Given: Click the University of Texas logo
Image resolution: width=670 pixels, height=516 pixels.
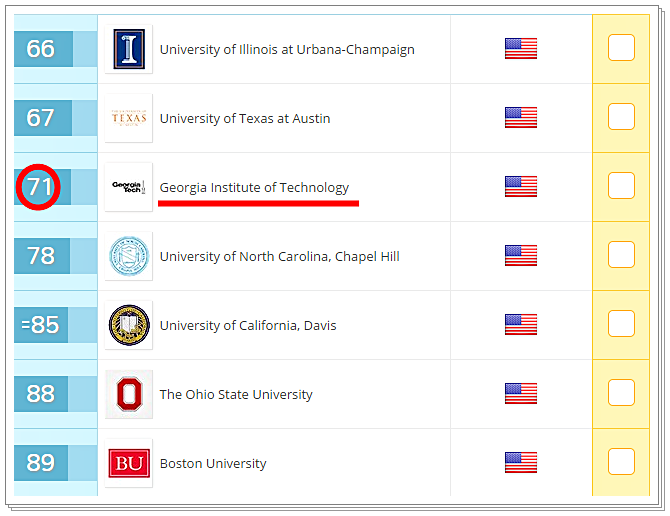Looking at the screenshot, I should click(129, 118).
